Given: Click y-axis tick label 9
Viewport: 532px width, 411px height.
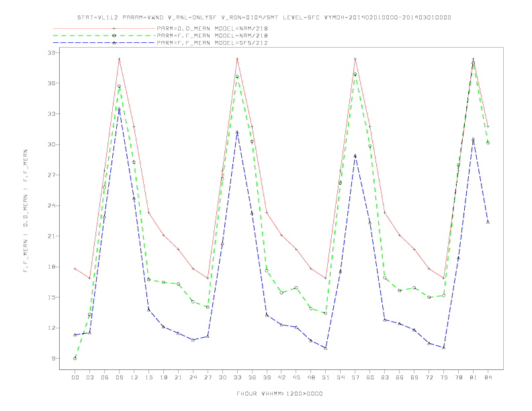Looking at the screenshot, I should tap(53, 359).
